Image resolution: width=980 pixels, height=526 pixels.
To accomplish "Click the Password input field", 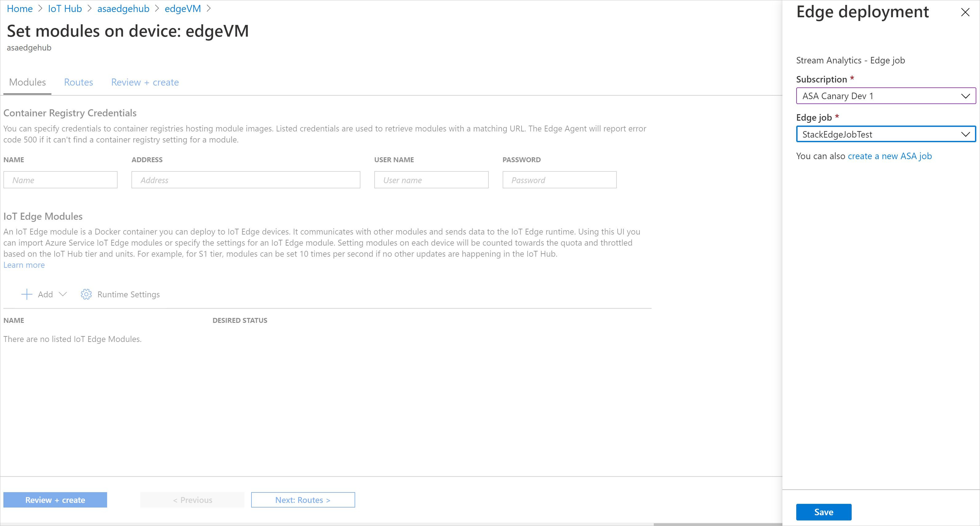I will pos(559,180).
